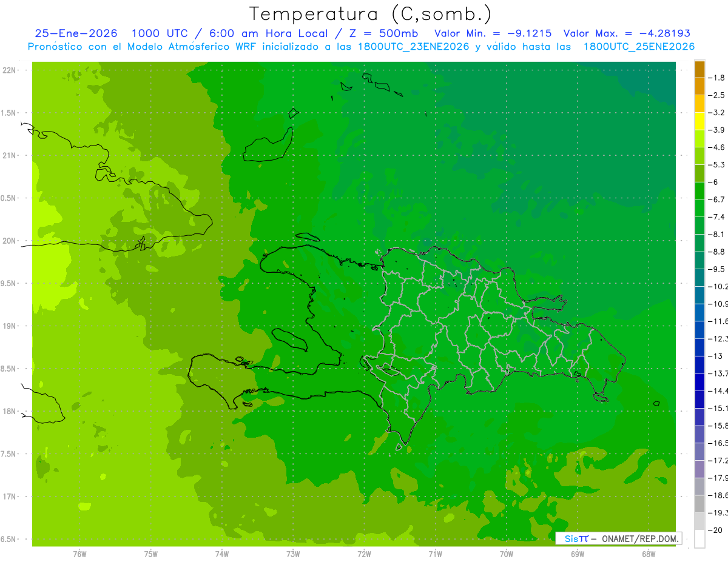The image size is (728, 562).
Task: Click the '-20' color scale value
Action: click(x=716, y=530)
